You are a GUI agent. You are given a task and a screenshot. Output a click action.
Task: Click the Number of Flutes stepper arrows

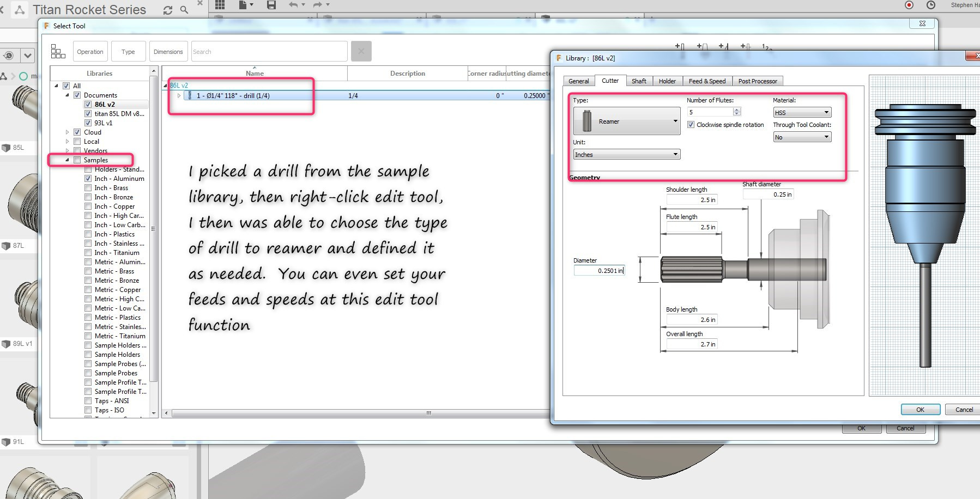click(x=737, y=112)
